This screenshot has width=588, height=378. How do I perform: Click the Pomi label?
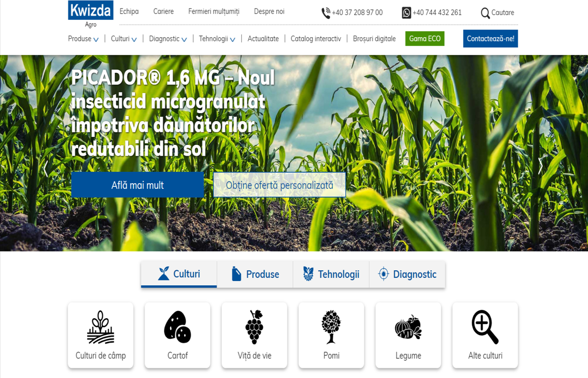(x=332, y=355)
